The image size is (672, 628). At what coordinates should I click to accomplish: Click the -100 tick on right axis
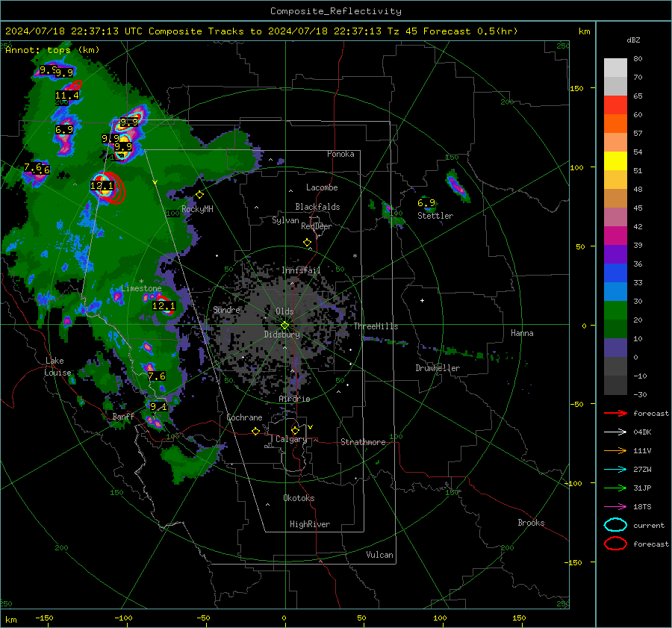[x=573, y=483]
